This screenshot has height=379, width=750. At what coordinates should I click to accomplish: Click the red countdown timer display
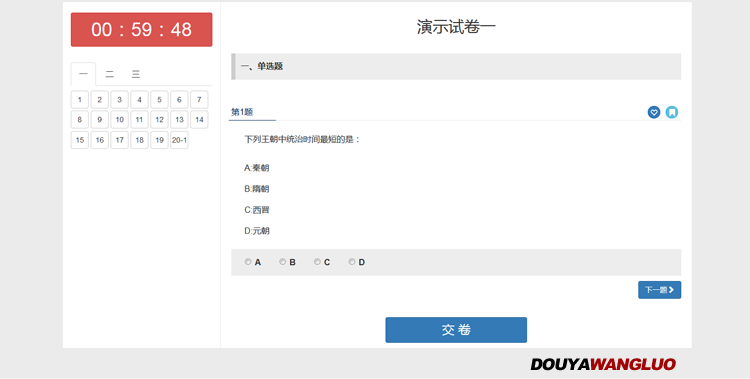point(142,30)
